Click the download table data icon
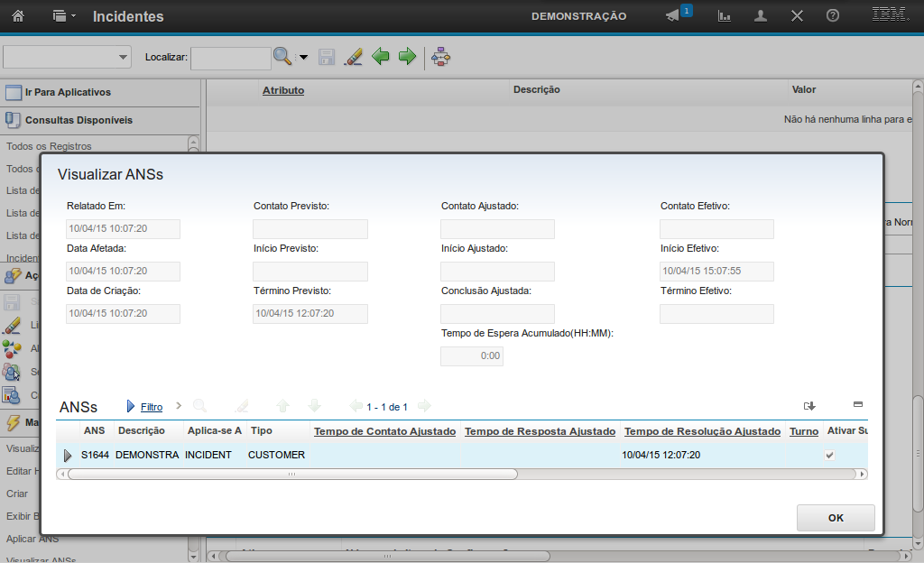Screen dimensions: 924x563 (809, 406)
